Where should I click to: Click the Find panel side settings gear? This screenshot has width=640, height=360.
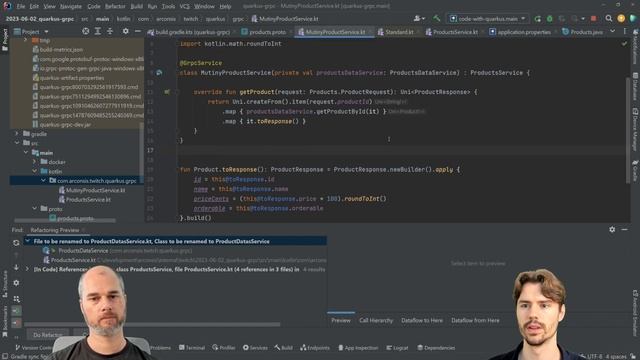tap(16, 282)
